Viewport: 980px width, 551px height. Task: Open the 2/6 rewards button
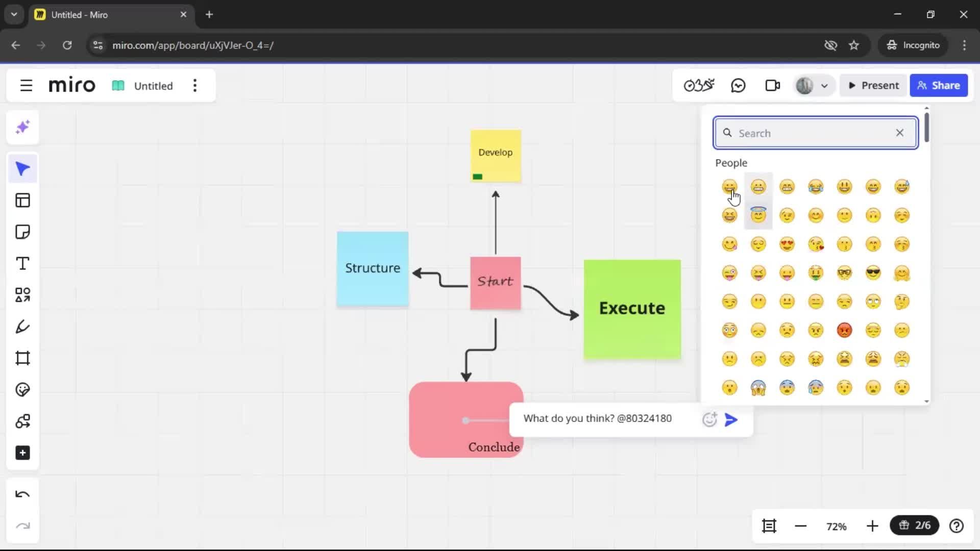(915, 525)
